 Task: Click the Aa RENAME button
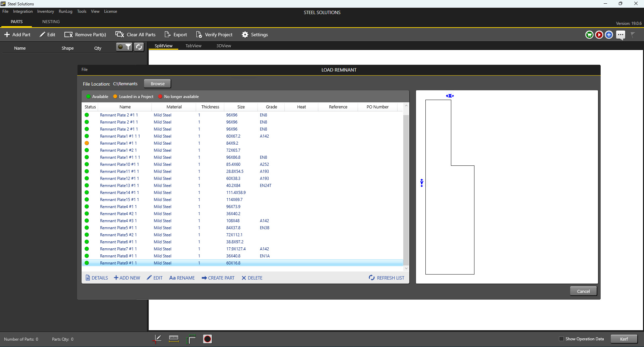point(182,278)
